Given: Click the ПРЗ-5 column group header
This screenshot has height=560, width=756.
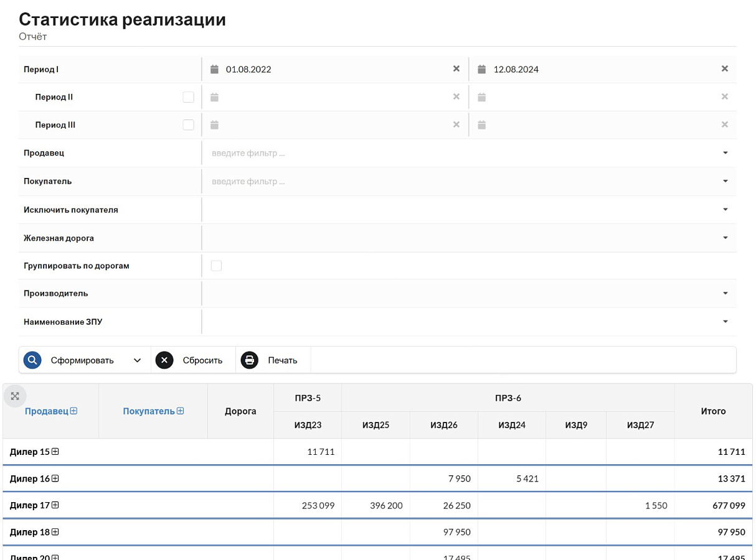Looking at the screenshot, I should click(308, 398).
